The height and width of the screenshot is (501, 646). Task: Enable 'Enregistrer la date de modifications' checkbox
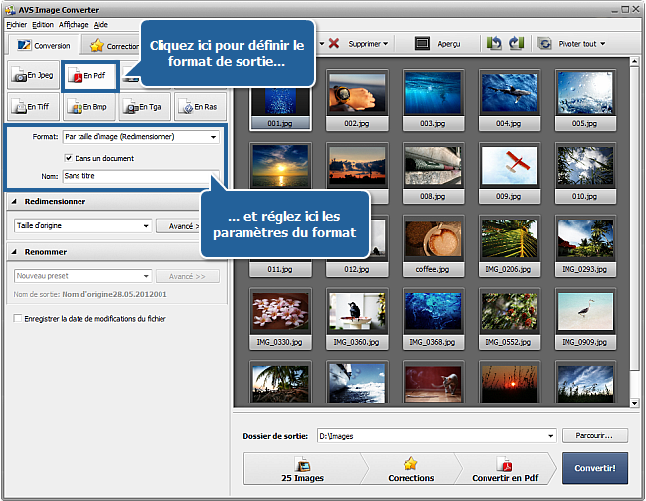click(x=18, y=318)
